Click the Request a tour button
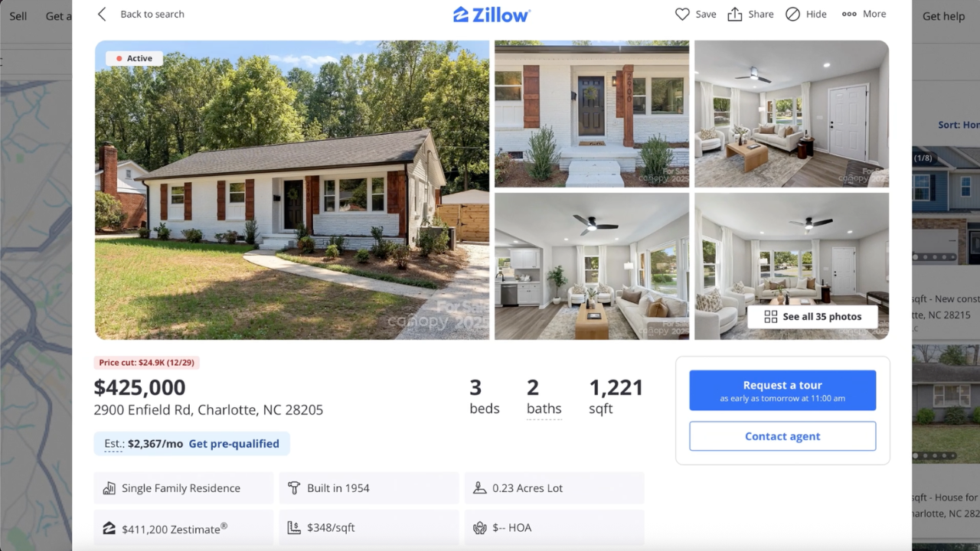Viewport: 980px width, 551px height. [x=782, y=390]
